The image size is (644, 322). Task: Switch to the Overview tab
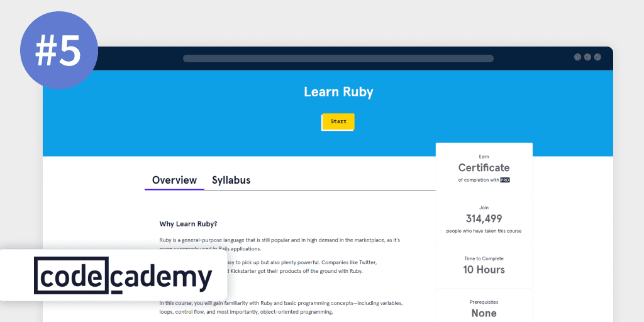tap(174, 180)
